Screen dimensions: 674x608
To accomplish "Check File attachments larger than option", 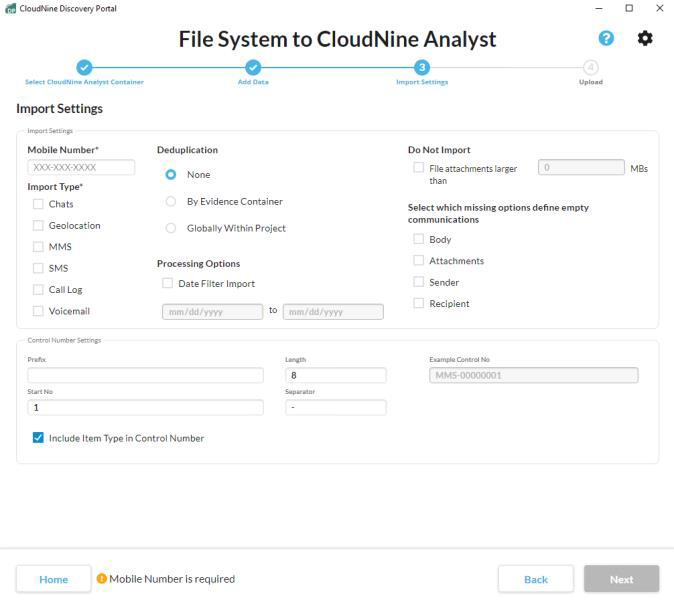I will 418,168.
